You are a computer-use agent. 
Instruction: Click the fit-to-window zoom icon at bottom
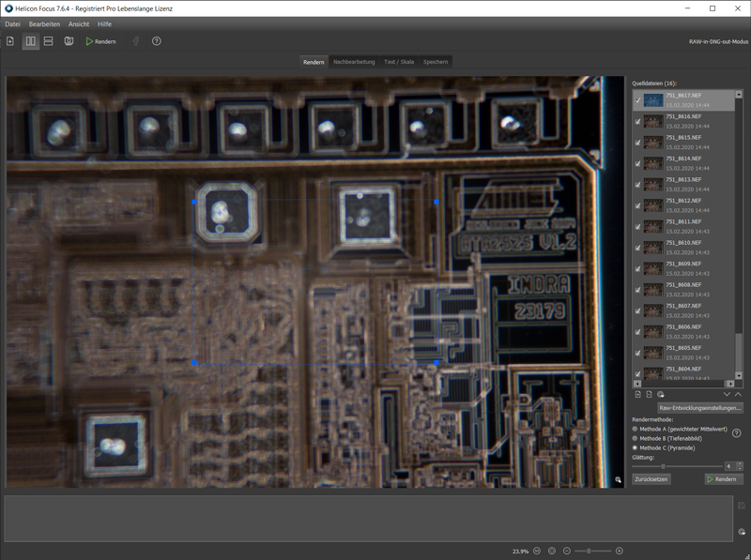552,551
